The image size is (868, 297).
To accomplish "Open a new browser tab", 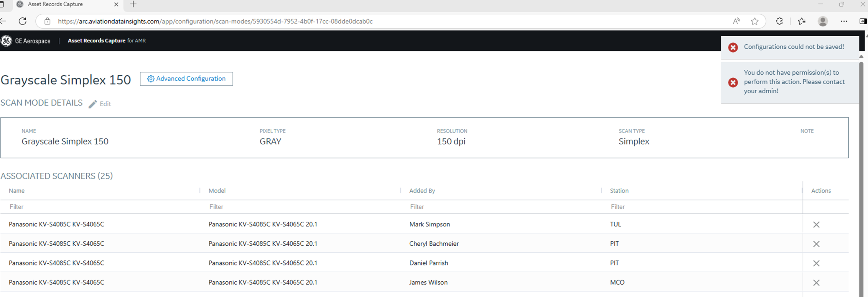I will pos(134,4).
